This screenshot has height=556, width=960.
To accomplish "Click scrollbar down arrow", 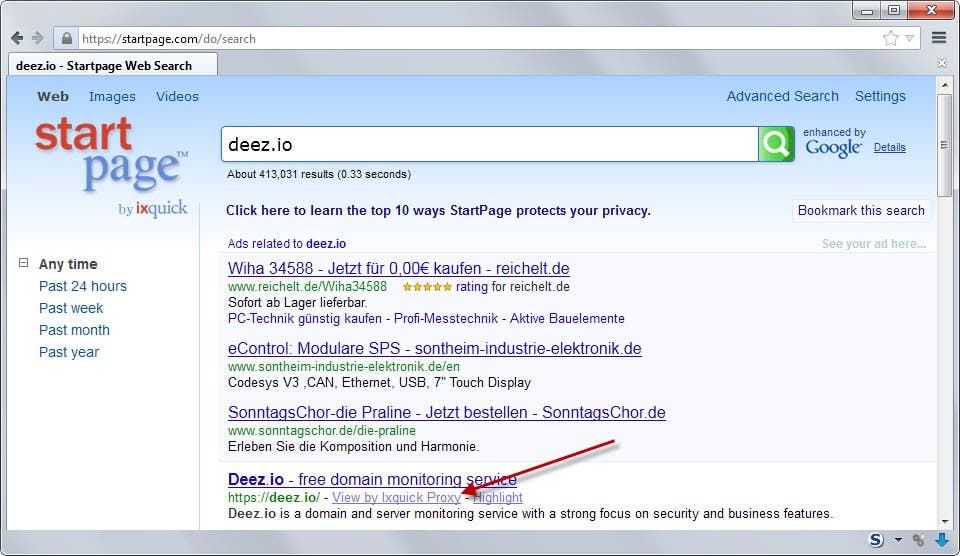I will click(x=945, y=521).
